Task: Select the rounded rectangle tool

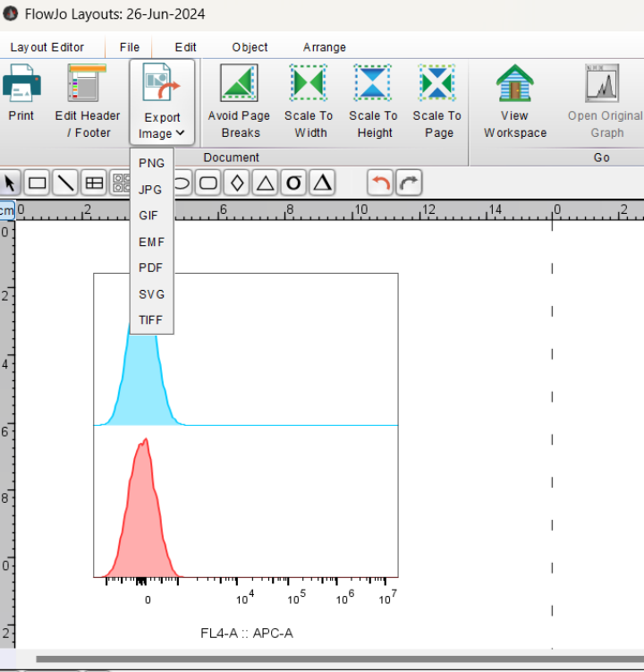Action: click(208, 183)
